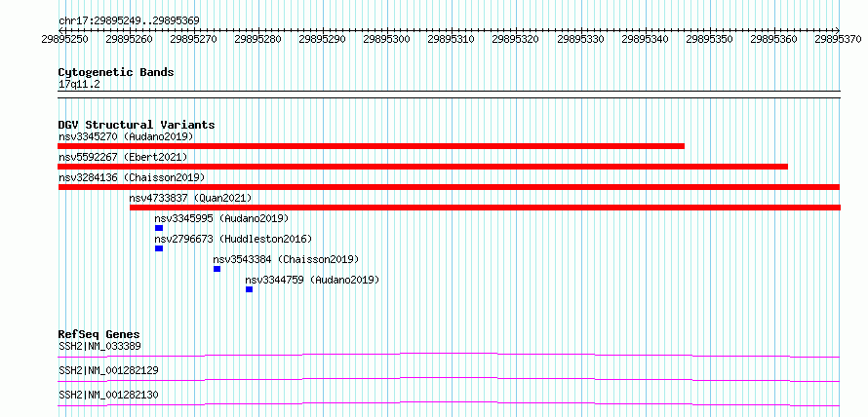Select the red bar for nsv3345270
This screenshot has height=417, width=868.
(x=371, y=146)
